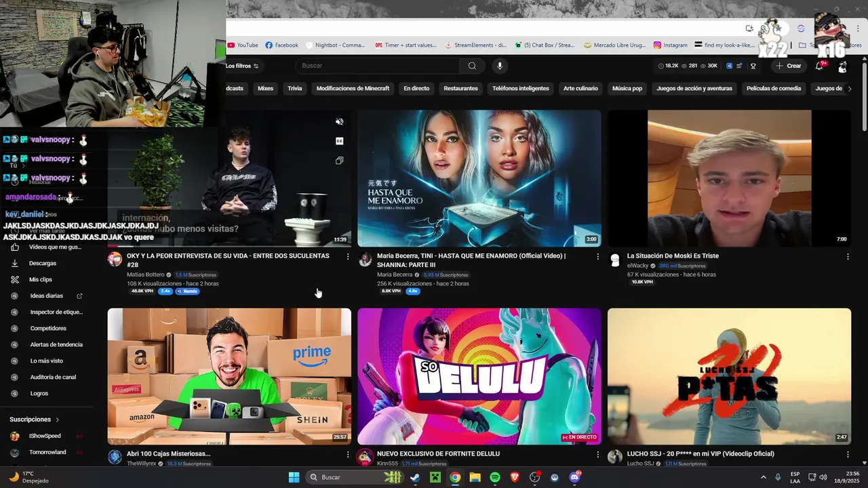Open Tomorrowland subscription channel
Image resolution: width=868 pixels, height=488 pixels.
pyautogui.click(x=47, y=452)
